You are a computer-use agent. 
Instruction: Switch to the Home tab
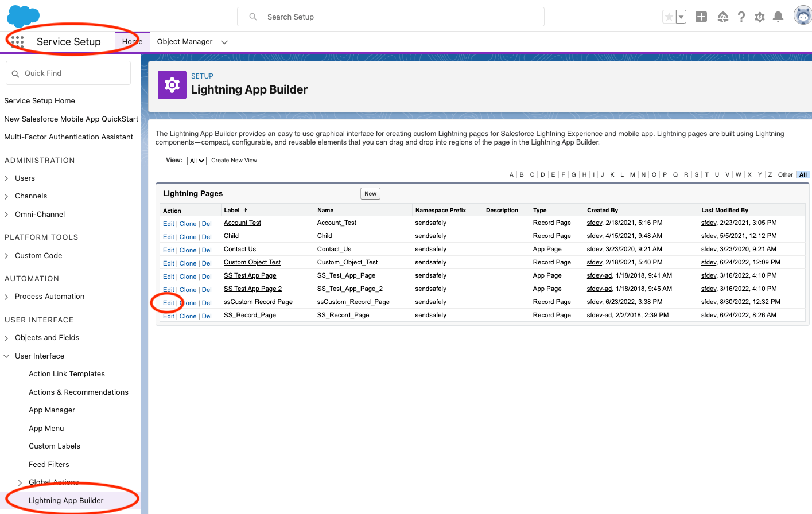pos(132,41)
